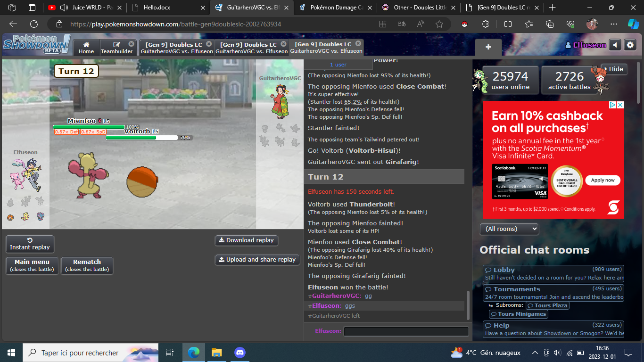This screenshot has width=644, height=362.
Task: Click the battle log scrollbar
Action: tap(468, 305)
